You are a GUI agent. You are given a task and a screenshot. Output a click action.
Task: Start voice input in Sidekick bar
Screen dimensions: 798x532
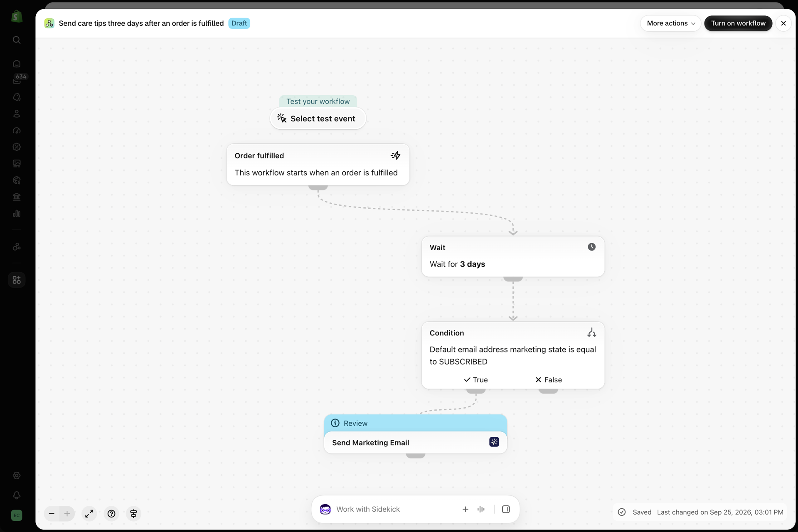(481, 509)
